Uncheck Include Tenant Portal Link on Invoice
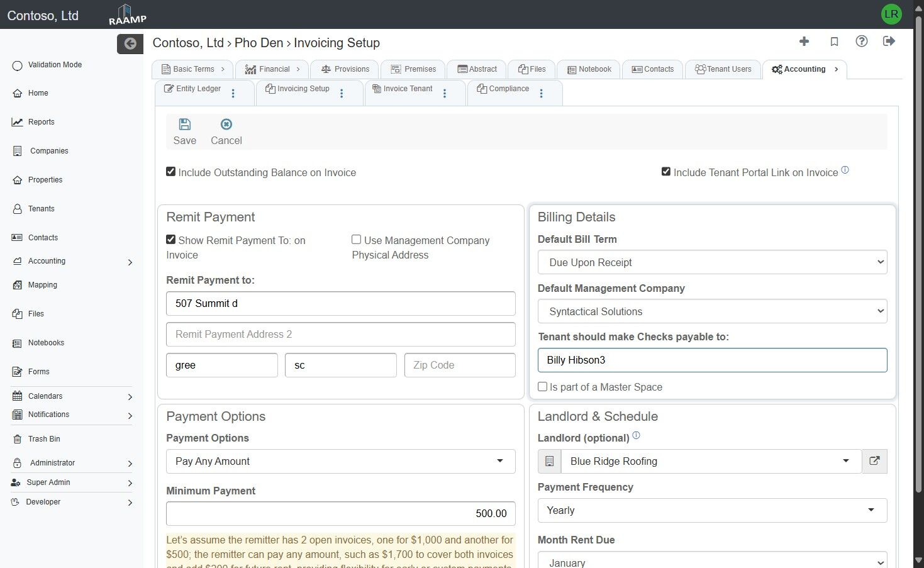This screenshot has width=924, height=568. [666, 172]
